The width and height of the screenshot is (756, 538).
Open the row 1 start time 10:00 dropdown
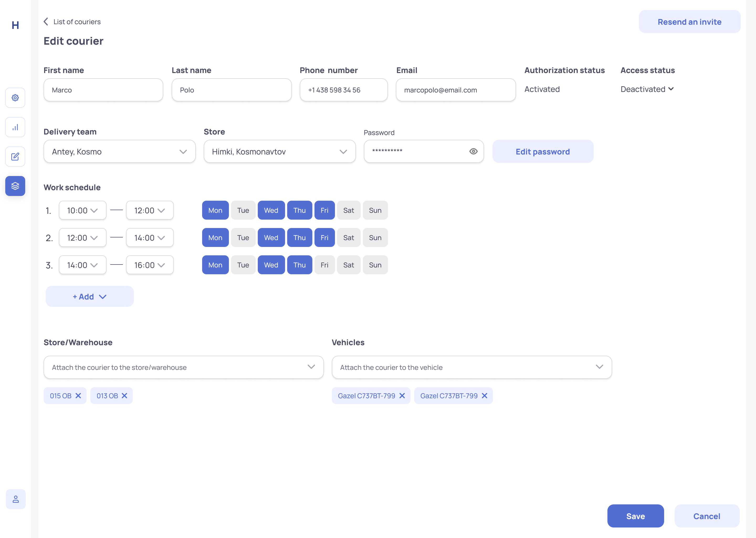coord(83,210)
